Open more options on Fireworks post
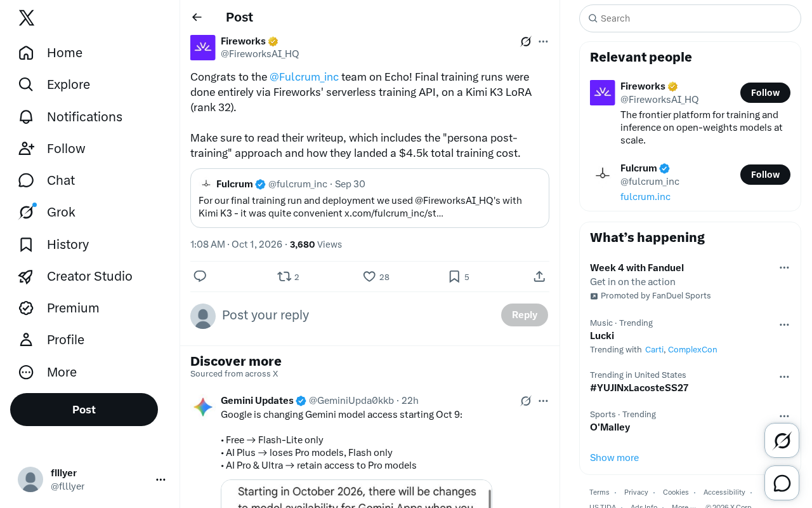Image resolution: width=812 pixels, height=508 pixels. click(x=543, y=42)
